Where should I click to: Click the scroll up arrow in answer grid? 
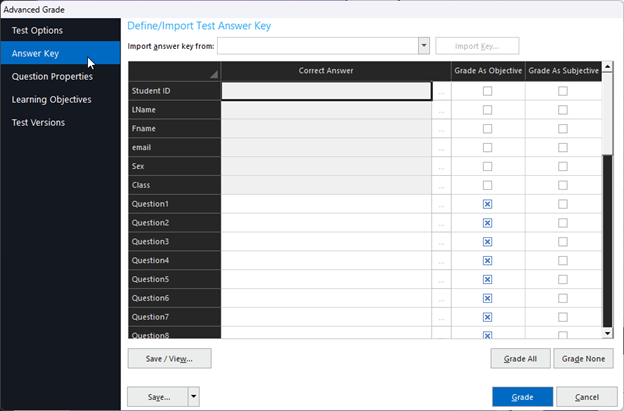(607, 68)
